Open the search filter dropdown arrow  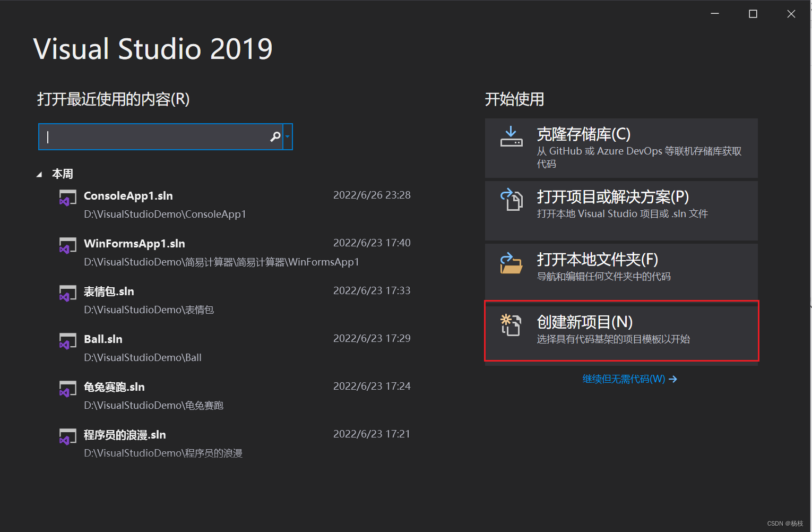click(x=288, y=136)
